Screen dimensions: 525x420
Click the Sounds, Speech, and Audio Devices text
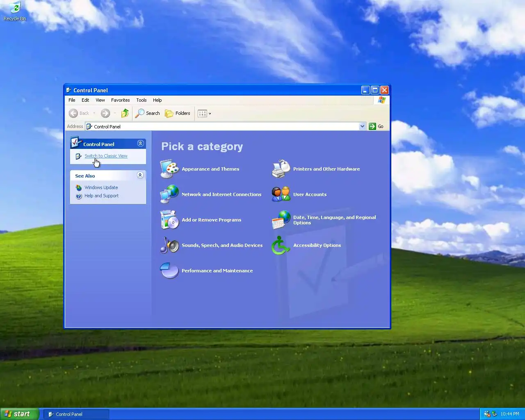pos(222,245)
